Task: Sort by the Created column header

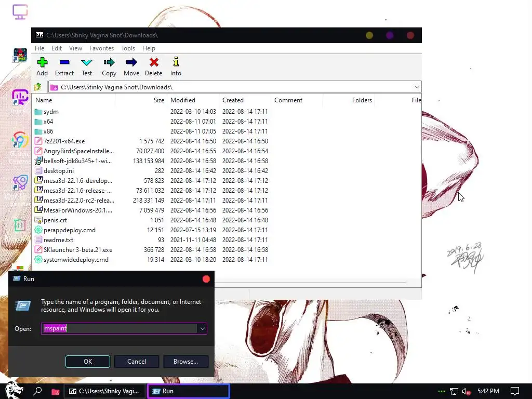Action: [x=245, y=100]
